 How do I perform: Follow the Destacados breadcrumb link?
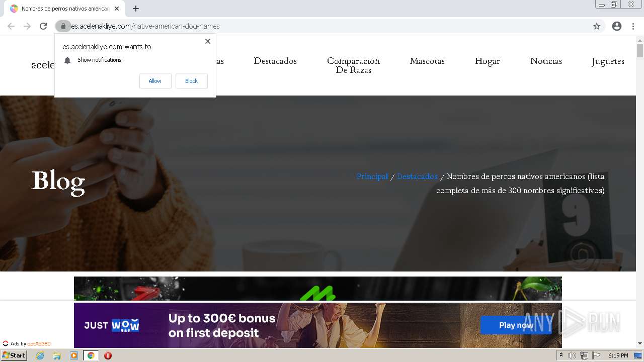(x=417, y=176)
